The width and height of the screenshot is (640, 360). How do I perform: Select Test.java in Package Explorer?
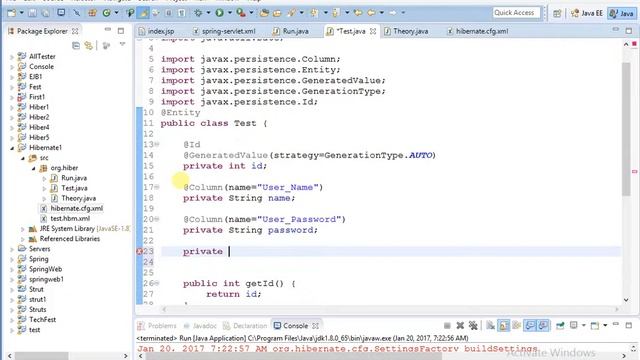pos(74,188)
